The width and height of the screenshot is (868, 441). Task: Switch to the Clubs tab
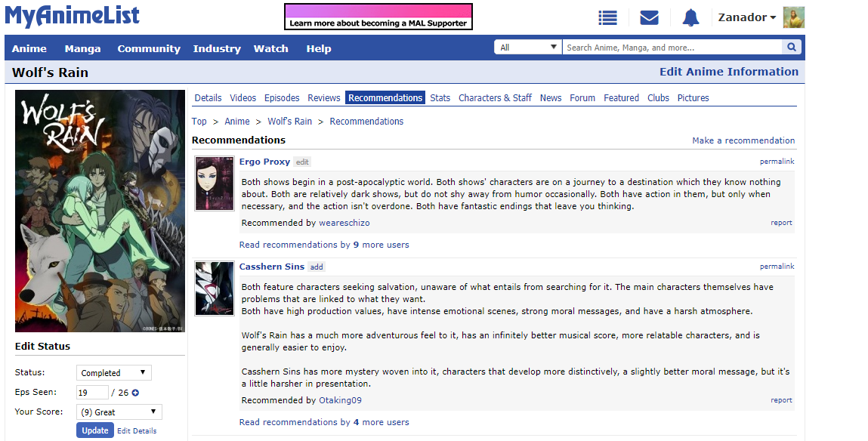tap(658, 98)
